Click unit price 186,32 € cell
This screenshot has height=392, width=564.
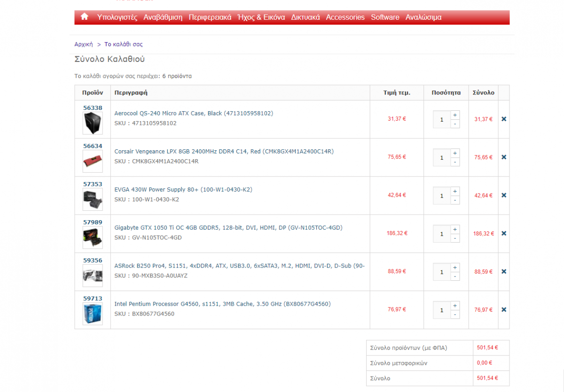tap(397, 233)
